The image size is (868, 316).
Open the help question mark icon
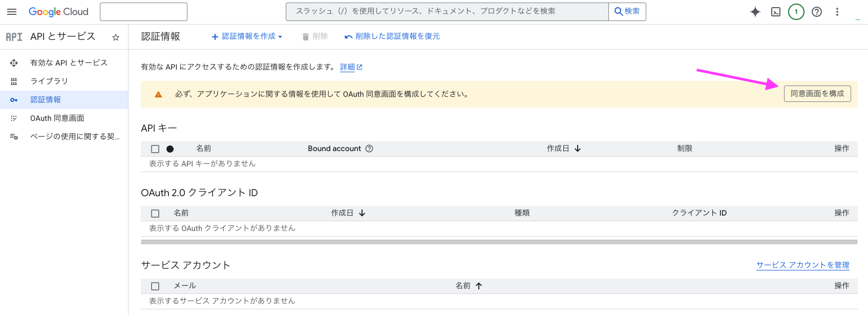pyautogui.click(x=817, y=12)
